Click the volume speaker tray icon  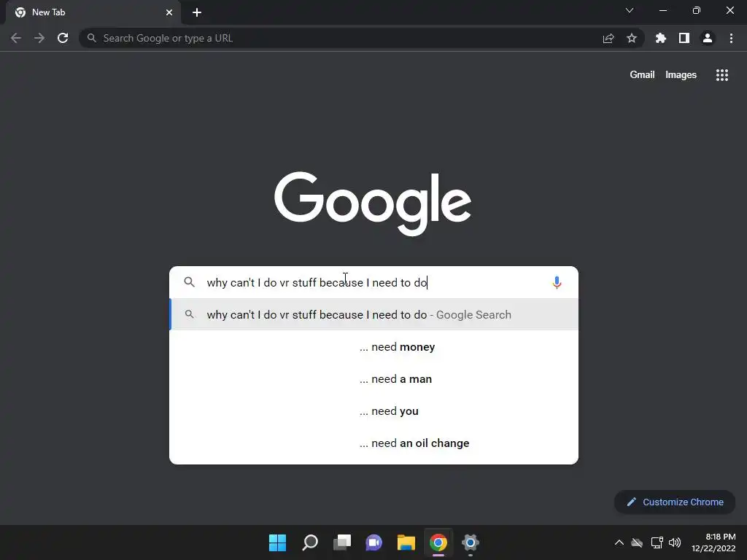click(675, 542)
